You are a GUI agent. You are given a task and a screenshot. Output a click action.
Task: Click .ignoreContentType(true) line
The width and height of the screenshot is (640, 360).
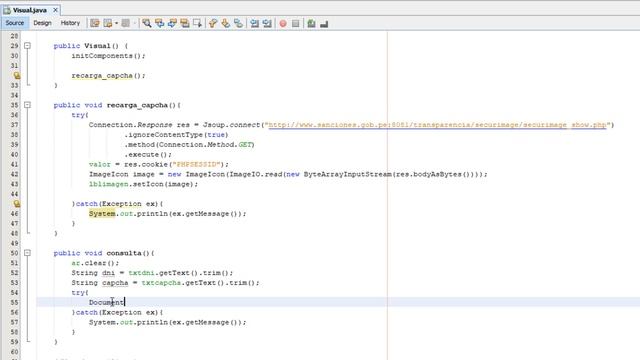pos(176,135)
